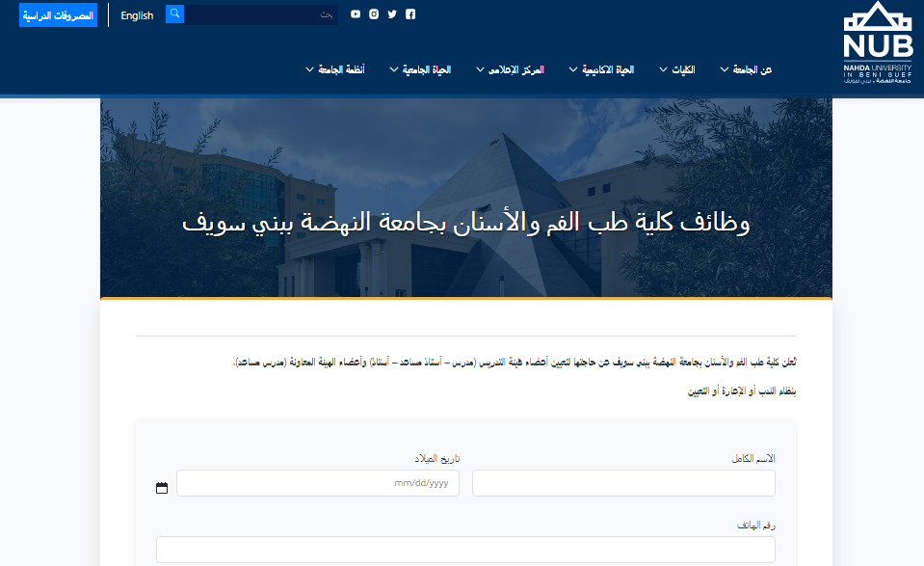Click the رقم الهاتف input field

pyautogui.click(x=465, y=550)
